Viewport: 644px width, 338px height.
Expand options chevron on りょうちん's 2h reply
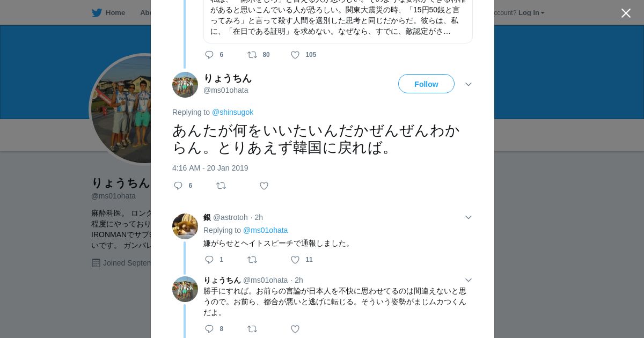point(469,280)
